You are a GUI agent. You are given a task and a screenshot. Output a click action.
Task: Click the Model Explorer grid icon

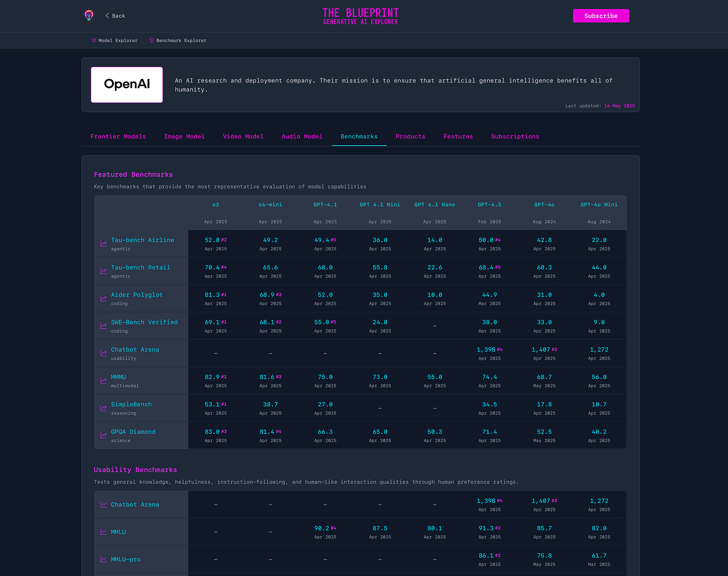pyautogui.click(x=94, y=40)
